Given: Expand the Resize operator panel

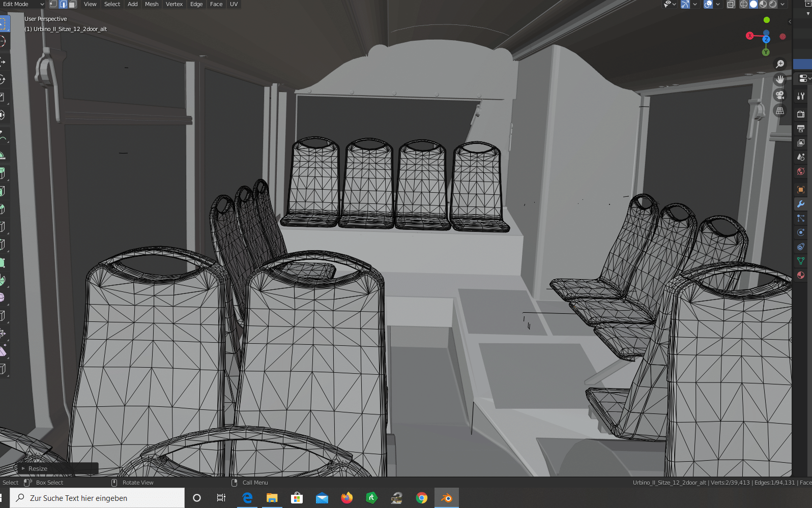Looking at the screenshot, I should point(23,468).
